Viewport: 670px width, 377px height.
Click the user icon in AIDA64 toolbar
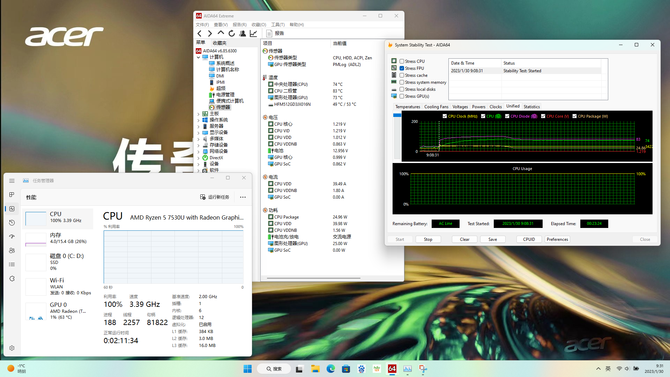(243, 33)
